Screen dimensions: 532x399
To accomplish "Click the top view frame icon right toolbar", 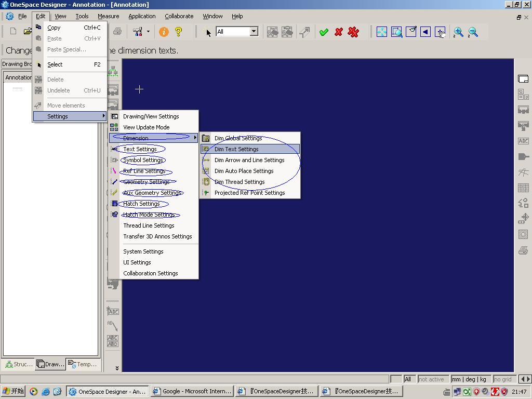I will coord(523,79).
